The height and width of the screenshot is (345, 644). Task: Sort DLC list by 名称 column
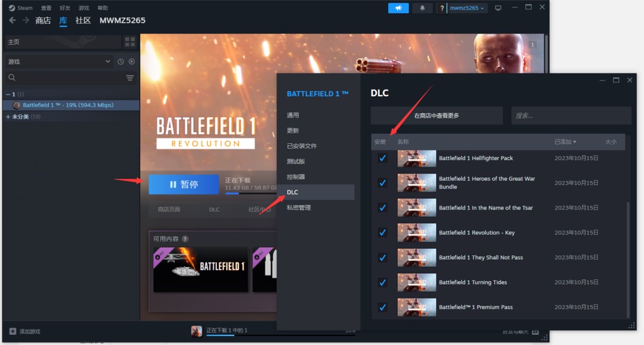point(403,142)
